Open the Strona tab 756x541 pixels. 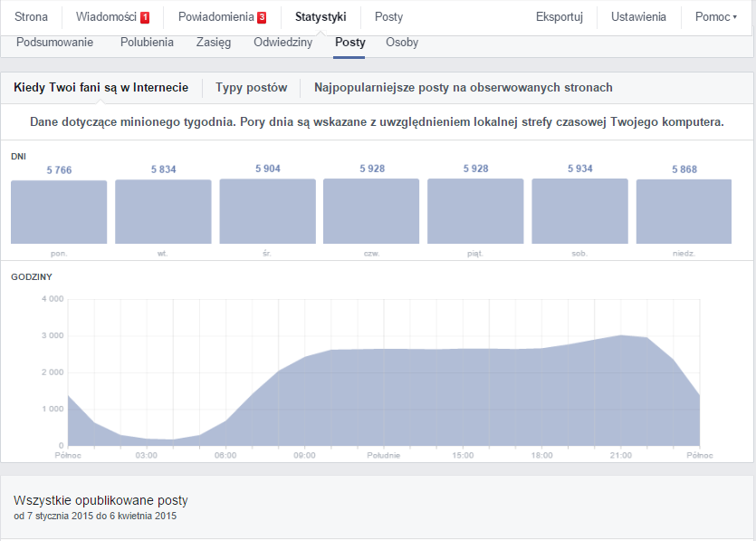pyautogui.click(x=31, y=17)
